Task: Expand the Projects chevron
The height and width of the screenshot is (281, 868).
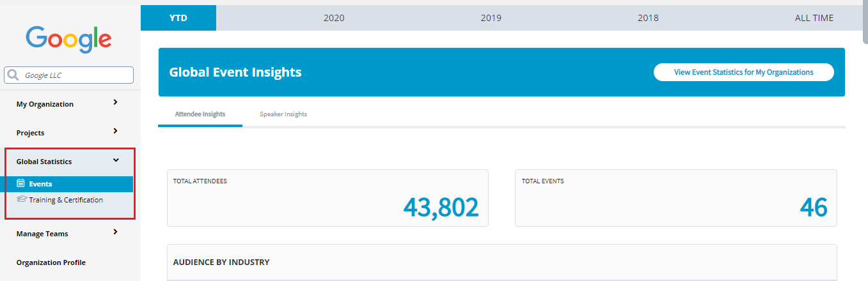Action: pyautogui.click(x=115, y=130)
